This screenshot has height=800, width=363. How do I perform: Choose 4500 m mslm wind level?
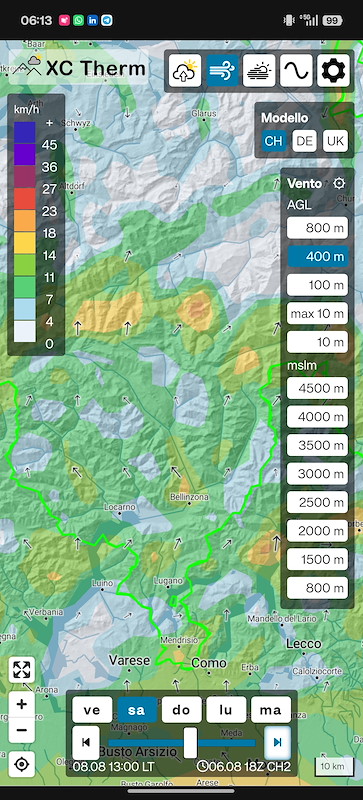317,388
